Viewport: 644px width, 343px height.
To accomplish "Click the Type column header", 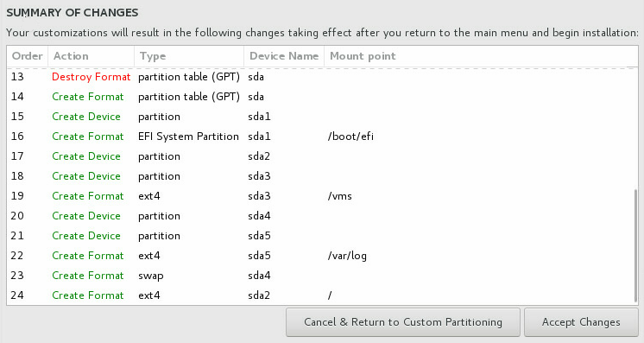I will point(189,56).
